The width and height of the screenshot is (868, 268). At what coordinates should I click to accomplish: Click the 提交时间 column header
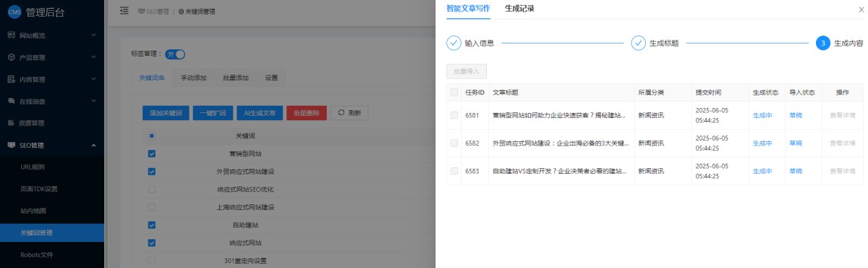click(x=709, y=92)
